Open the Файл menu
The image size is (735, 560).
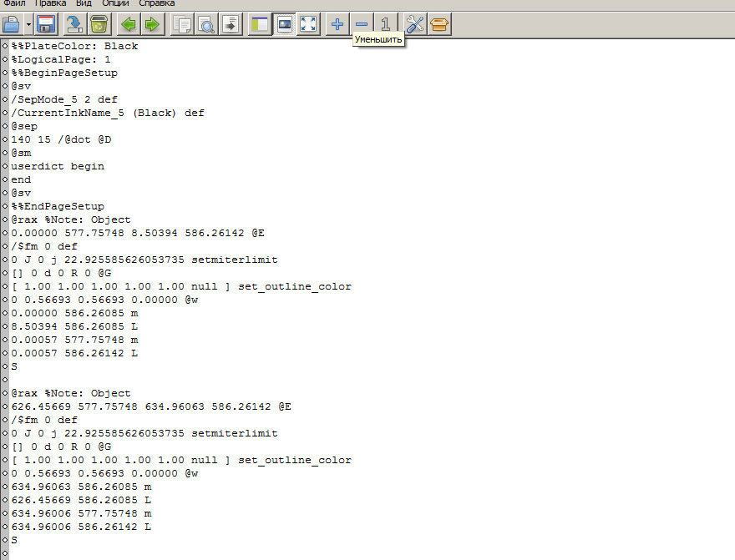click(14, 3)
